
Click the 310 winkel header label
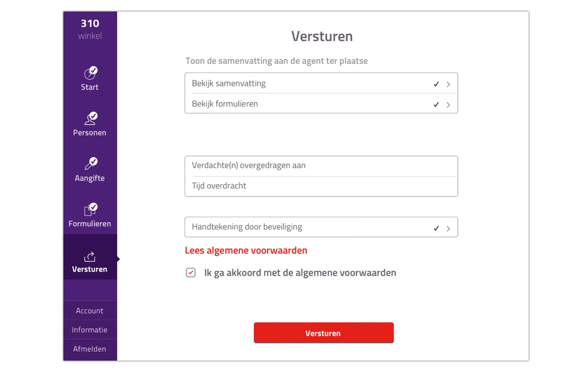90,29
